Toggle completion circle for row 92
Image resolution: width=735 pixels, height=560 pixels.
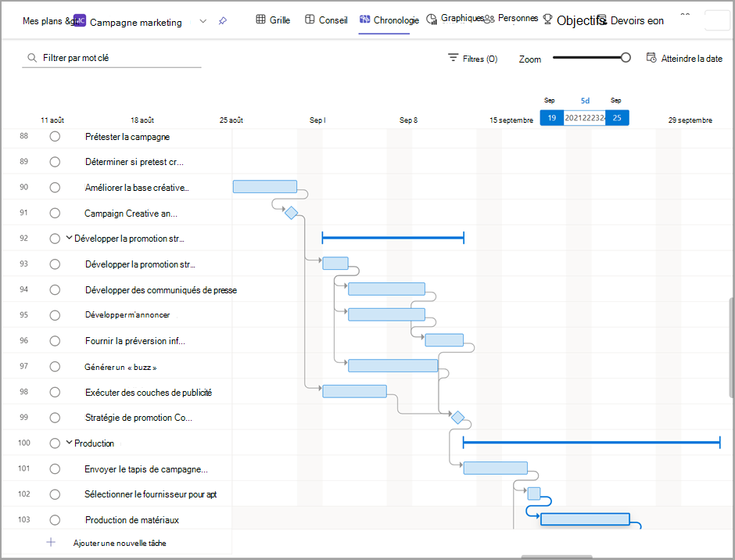click(55, 239)
